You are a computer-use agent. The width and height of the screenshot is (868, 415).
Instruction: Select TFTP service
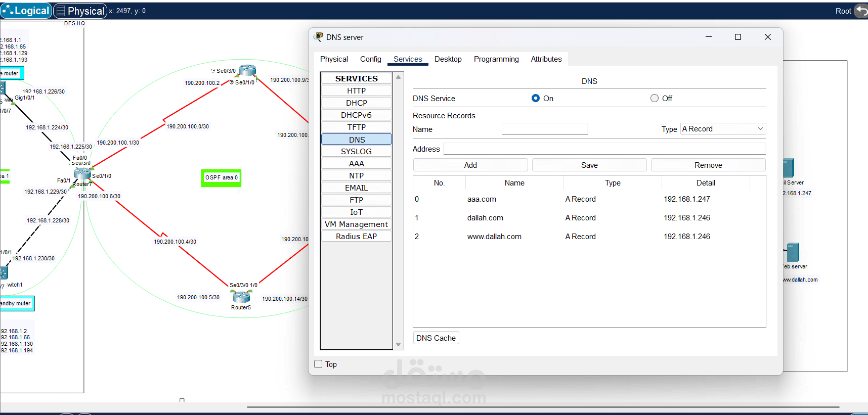(x=357, y=127)
